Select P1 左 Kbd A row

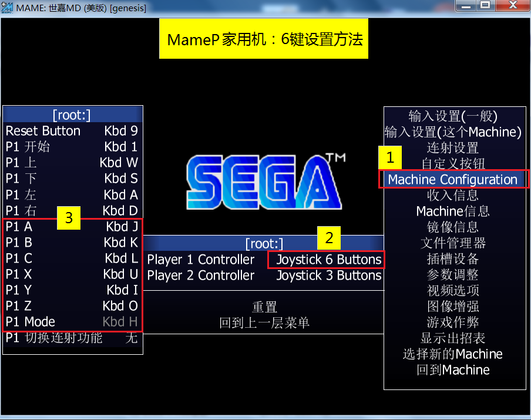click(72, 195)
